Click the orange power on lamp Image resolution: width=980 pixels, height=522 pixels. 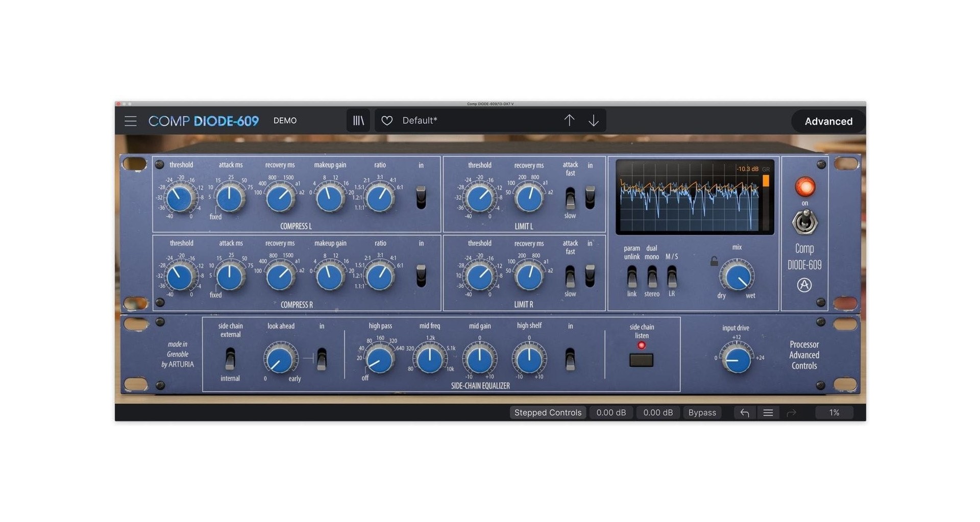coord(805,187)
